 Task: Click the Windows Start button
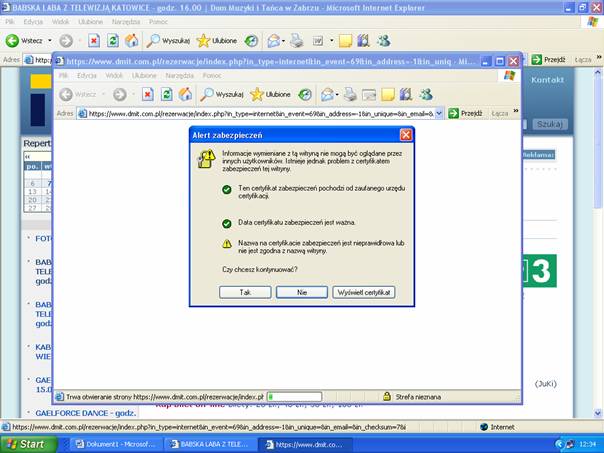click(27, 444)
